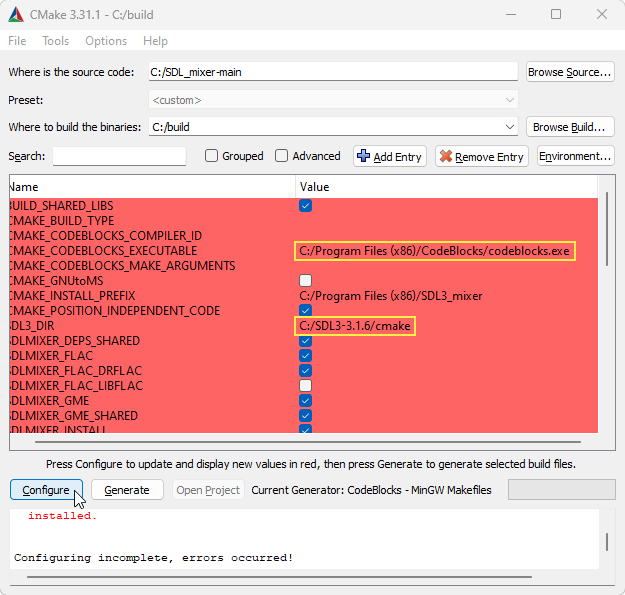Uncheck CMAKE_POSITION_INDEPENDENT_CODE checkbox

305,310
